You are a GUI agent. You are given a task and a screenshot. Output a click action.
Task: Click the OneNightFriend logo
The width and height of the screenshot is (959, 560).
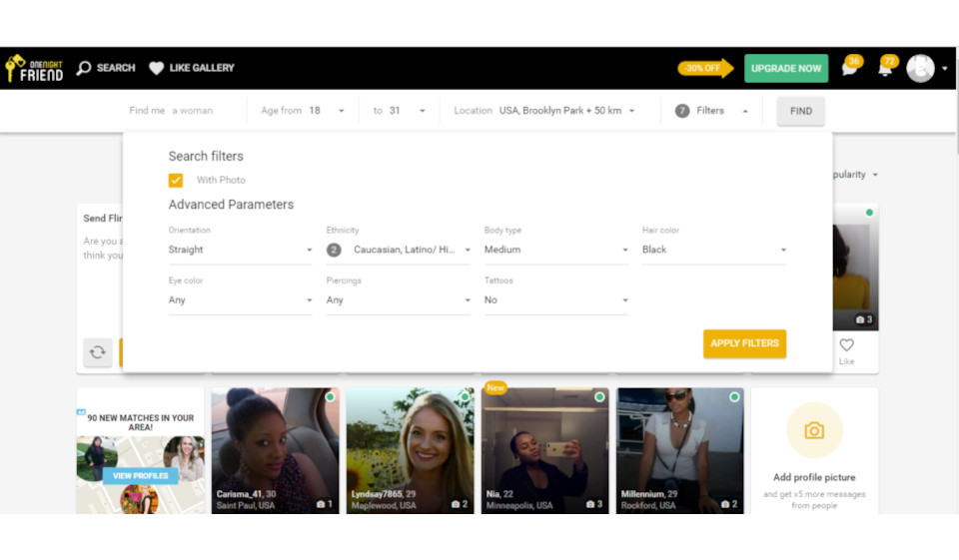35,68
